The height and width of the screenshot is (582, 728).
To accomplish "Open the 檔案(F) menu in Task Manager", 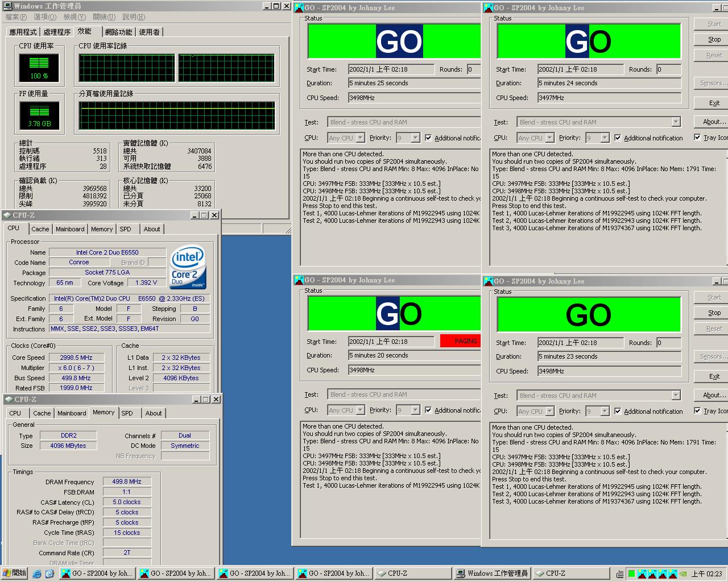I will [x=16, y=17].
